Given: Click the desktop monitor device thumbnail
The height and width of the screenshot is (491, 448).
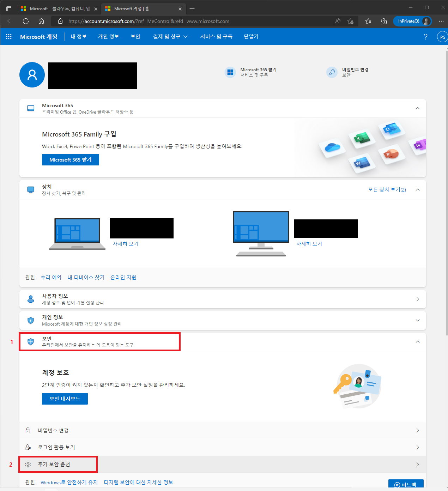Looking at the screenshot, I should pyautogui.click(x=261, y=234).
